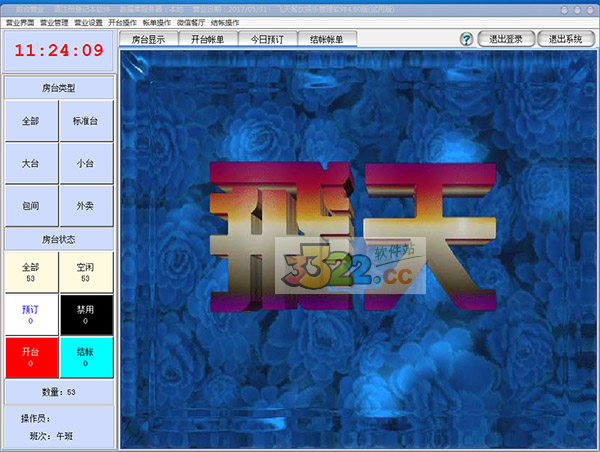Viewport: 600px width, 452px height.
Task: Filter tables by 标准台 type
Action: click(86, 121)
